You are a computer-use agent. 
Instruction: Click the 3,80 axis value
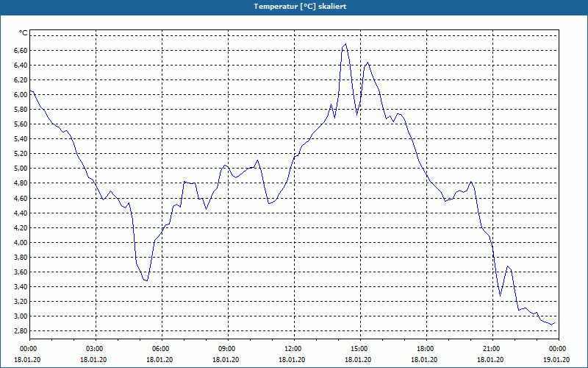tap(21, 258)
